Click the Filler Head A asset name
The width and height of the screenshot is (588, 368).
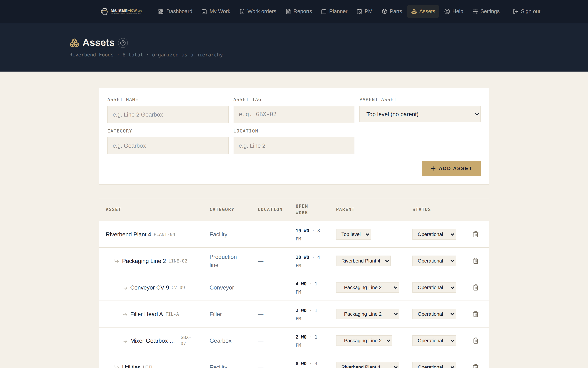[147, 314]
